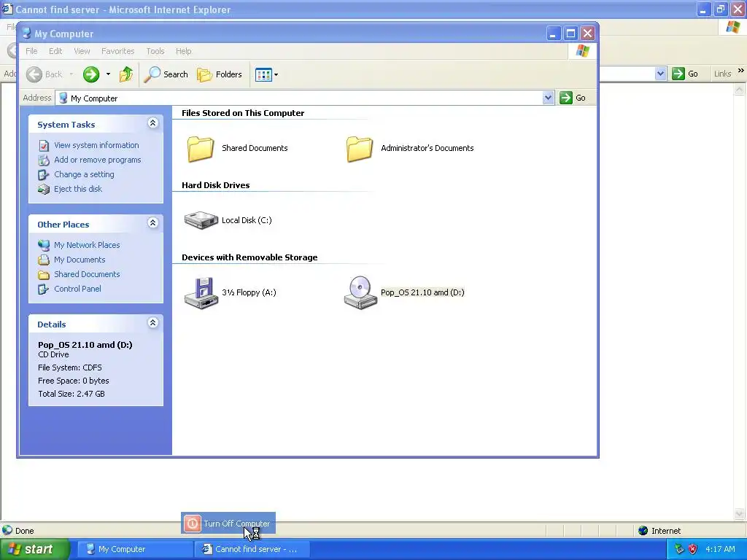Open the Favorites menu

point(117,51)
